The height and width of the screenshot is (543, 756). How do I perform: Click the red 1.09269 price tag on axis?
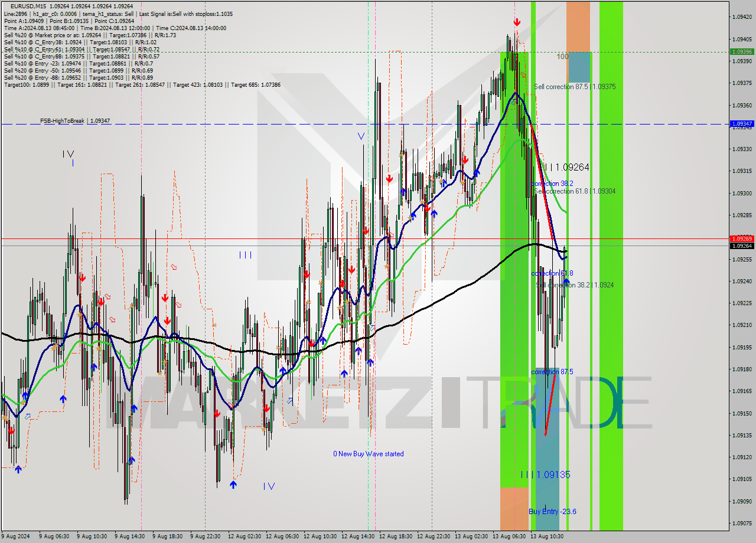[742, 238]
